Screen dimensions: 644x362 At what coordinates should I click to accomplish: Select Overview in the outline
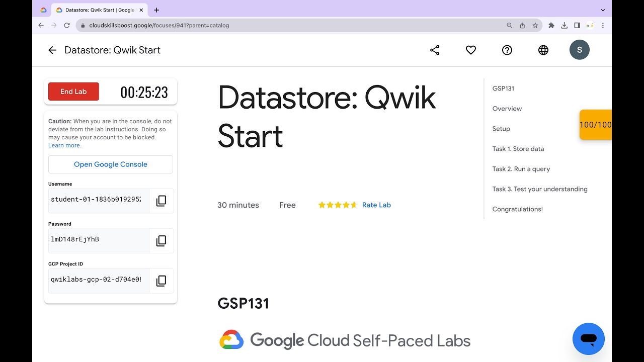[507, 109]
